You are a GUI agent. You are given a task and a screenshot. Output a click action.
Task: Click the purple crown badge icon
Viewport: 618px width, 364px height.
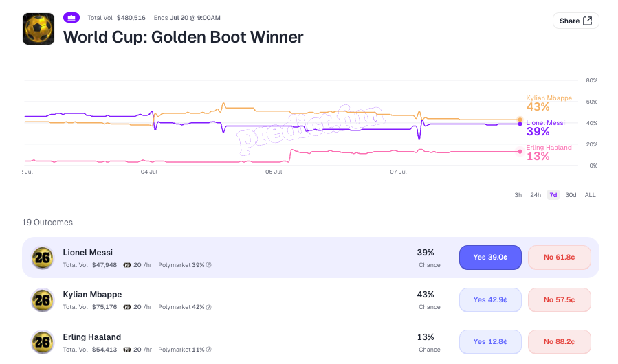click(71, 18)
